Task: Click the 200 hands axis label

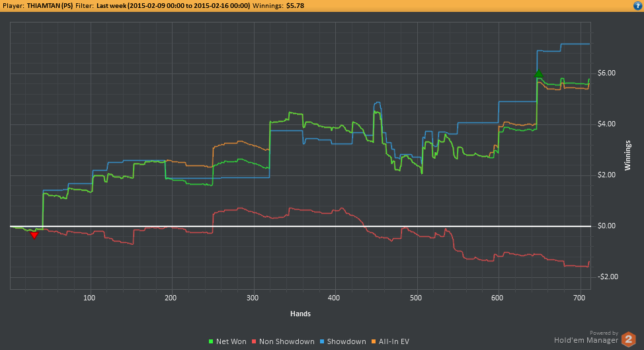Action: (x=171, y=298)
